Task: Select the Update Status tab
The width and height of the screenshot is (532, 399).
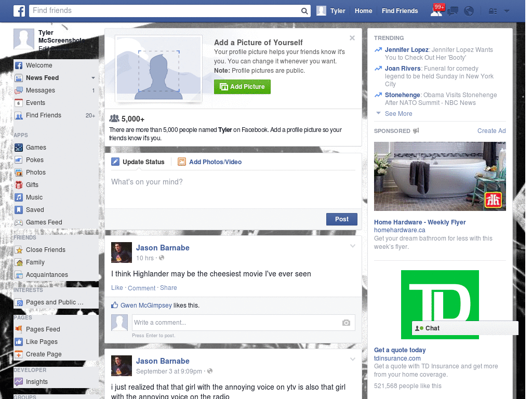Action: 138,162
